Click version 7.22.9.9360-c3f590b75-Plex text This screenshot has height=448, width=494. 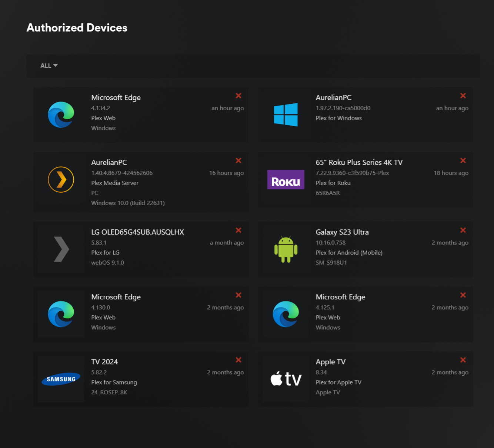[352, 173]
